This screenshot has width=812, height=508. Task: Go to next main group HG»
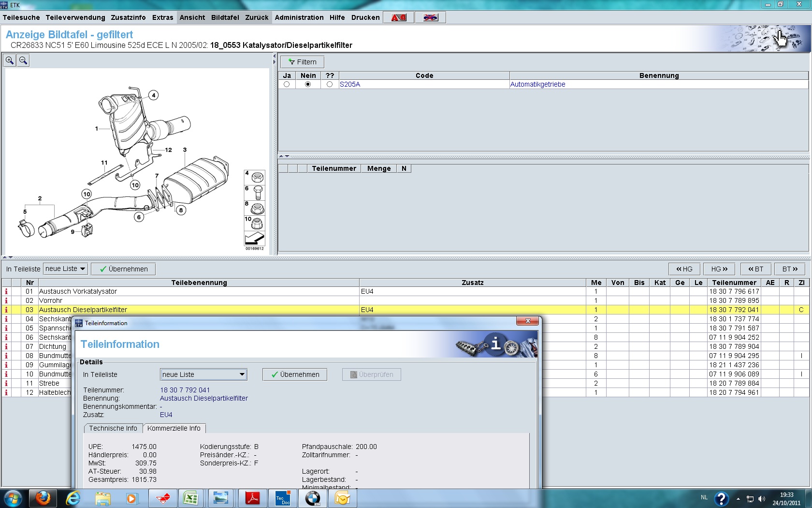click(x=719, y=269)
